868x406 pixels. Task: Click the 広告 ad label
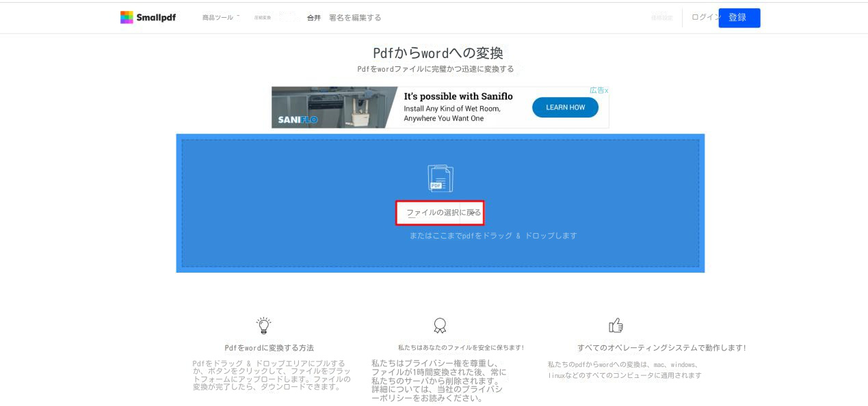[x=596, y=91]
